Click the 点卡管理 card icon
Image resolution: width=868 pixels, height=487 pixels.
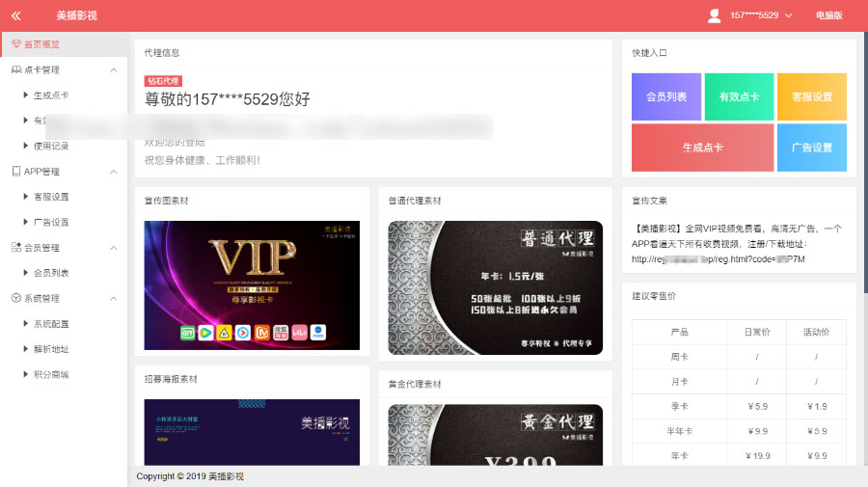coord(16,69)
